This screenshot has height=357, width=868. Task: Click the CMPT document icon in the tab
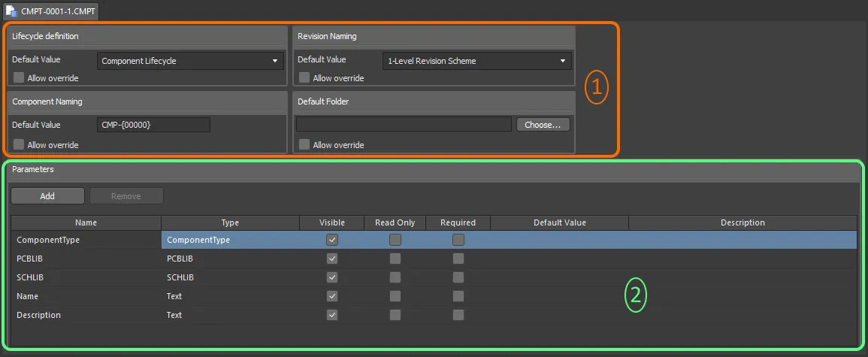11,11
